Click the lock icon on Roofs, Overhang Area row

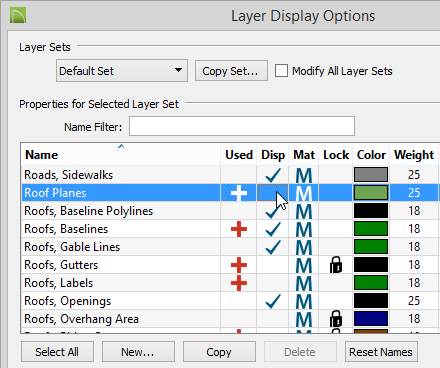tap(336, 319)
